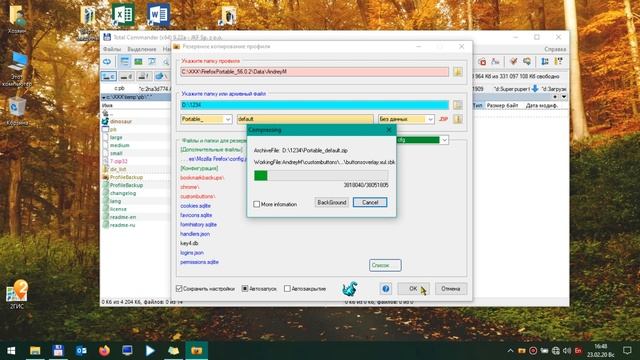The image size is (640, 360).
Task: Click the Размер байт column header
Action: click(502, 105)
